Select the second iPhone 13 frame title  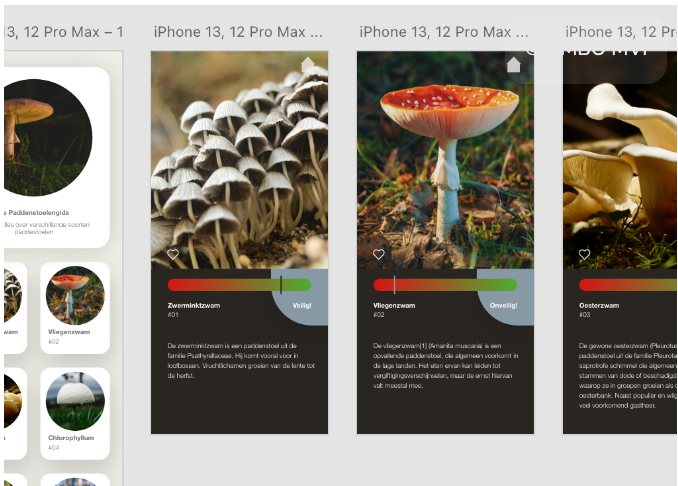(238, 32)
